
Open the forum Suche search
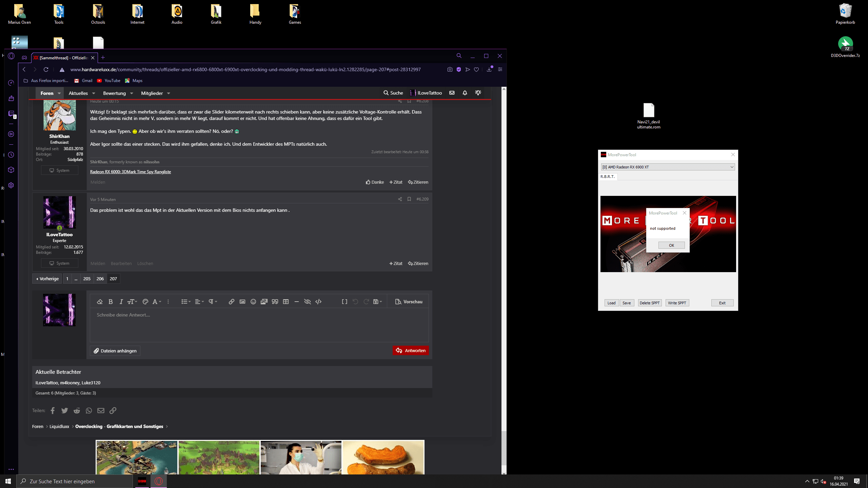tap(393, 93)
